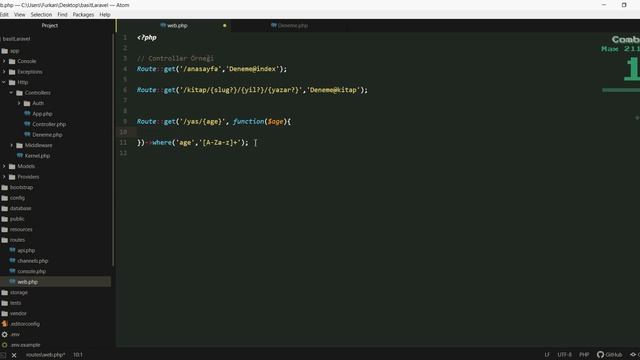Image resolution: width=640 pixels, height=360 pixels.
Task: Select the Project panel tab
Action: (x=49, y=26)
